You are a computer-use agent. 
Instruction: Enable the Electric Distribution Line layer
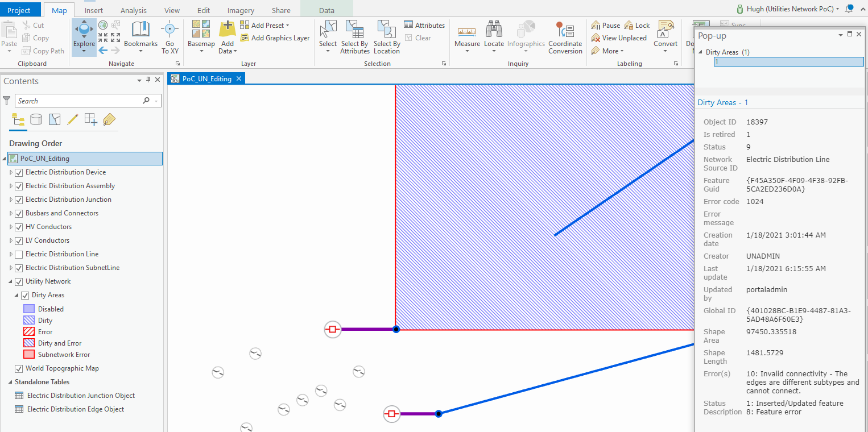pos(19,254)
